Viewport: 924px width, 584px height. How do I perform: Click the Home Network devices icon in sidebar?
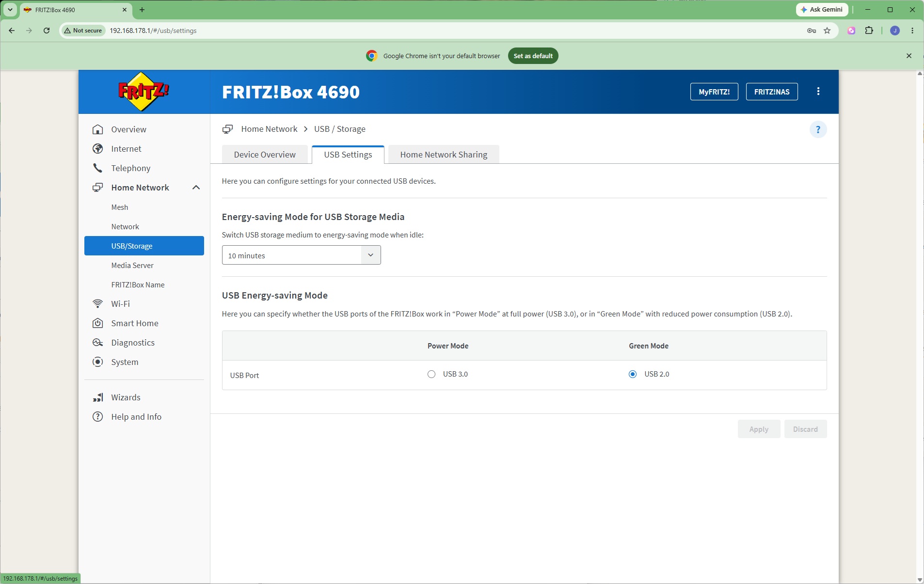click(98, 188)
